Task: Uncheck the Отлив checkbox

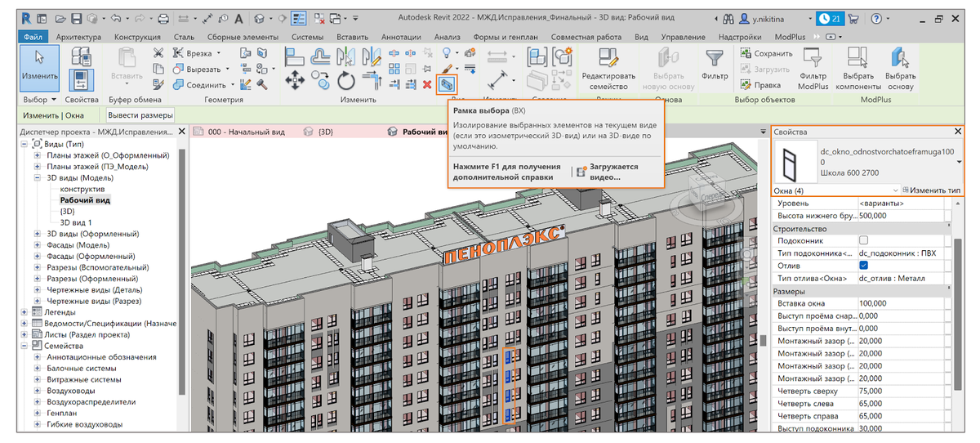Action: tap(864, 266)
